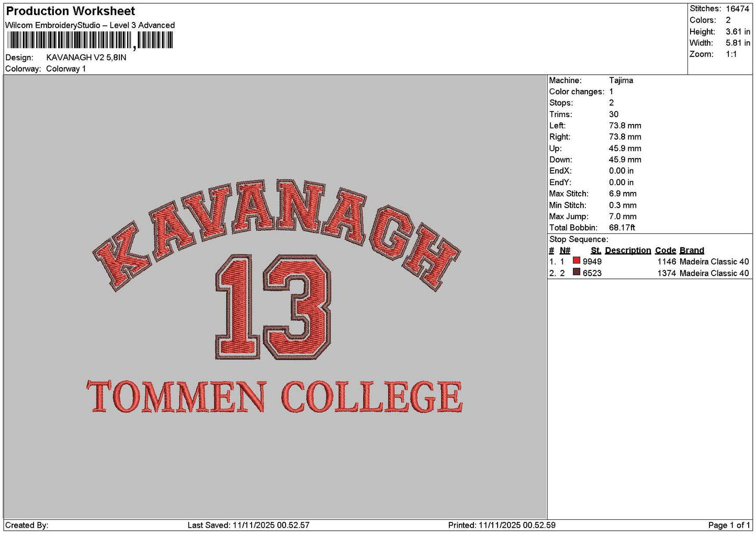Select 'Wilcom EmbroideryStudio – Level 3 Advanced' text
The image size is (756, 534).
90,25
